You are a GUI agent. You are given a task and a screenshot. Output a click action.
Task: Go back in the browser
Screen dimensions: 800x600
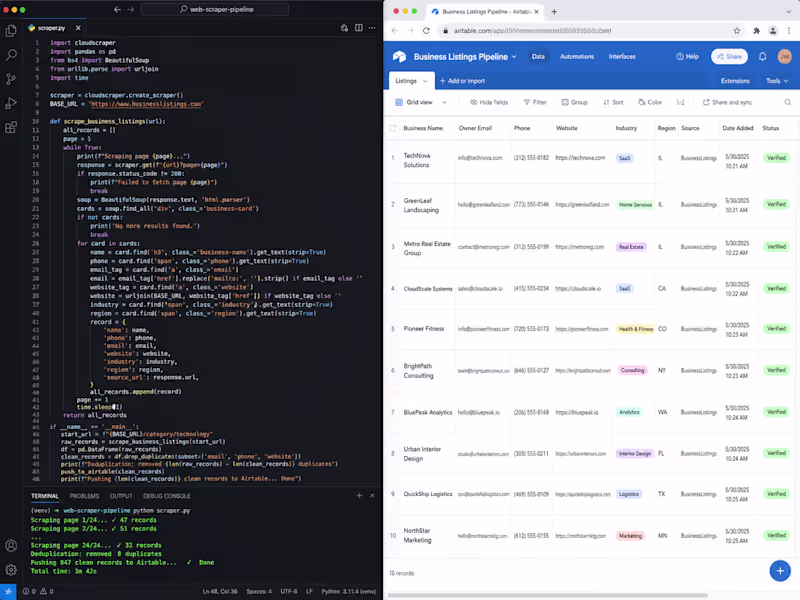tap(394, 31)
